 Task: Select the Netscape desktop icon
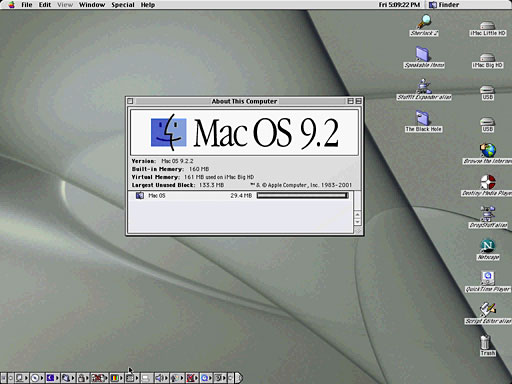(x=488, y=249)
